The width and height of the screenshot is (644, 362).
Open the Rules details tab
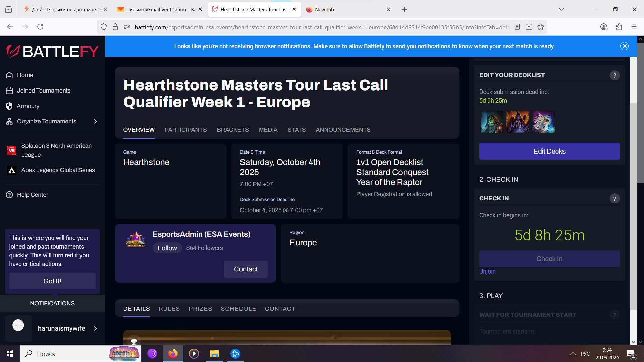click(x=169, y=309)
